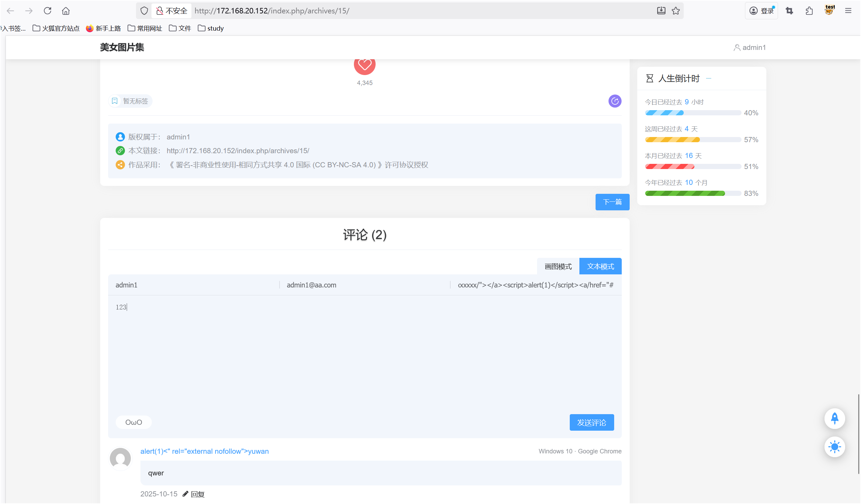This screenshot has width=861, height=504.
Task: Switch to 画图模式 tab
Action: coord(558,266)
